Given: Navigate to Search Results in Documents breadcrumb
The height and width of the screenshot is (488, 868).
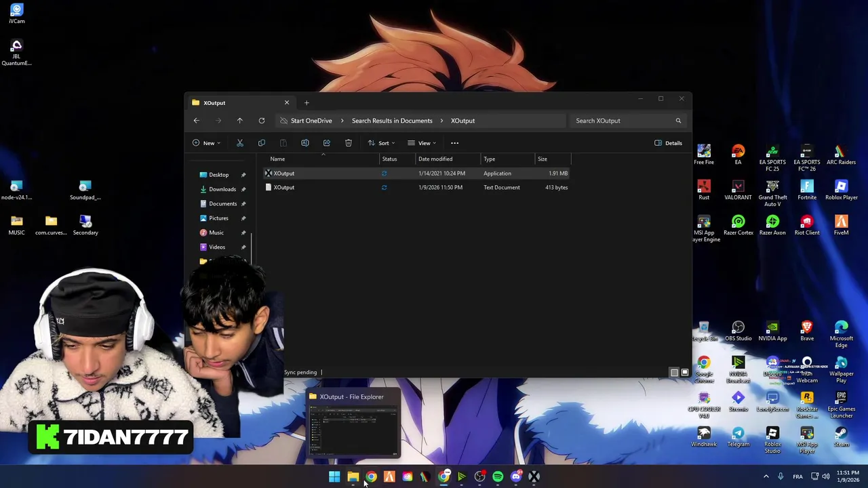Looking at the screenshot, I should click(x=392, y=121).
